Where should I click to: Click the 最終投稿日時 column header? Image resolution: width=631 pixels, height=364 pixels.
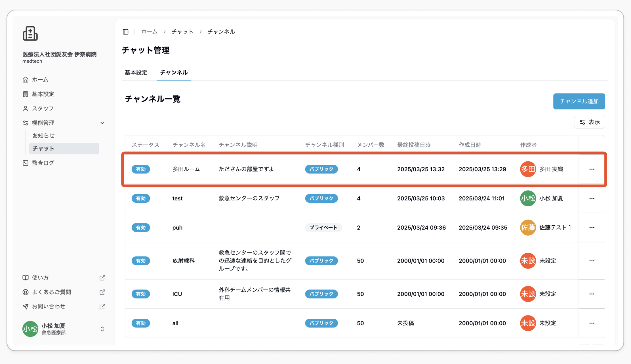414,145
